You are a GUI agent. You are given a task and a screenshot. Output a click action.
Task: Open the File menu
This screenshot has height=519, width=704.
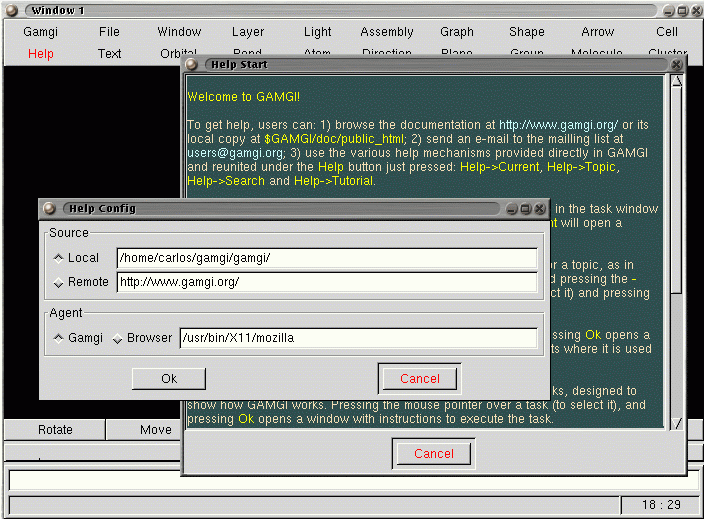109,32
